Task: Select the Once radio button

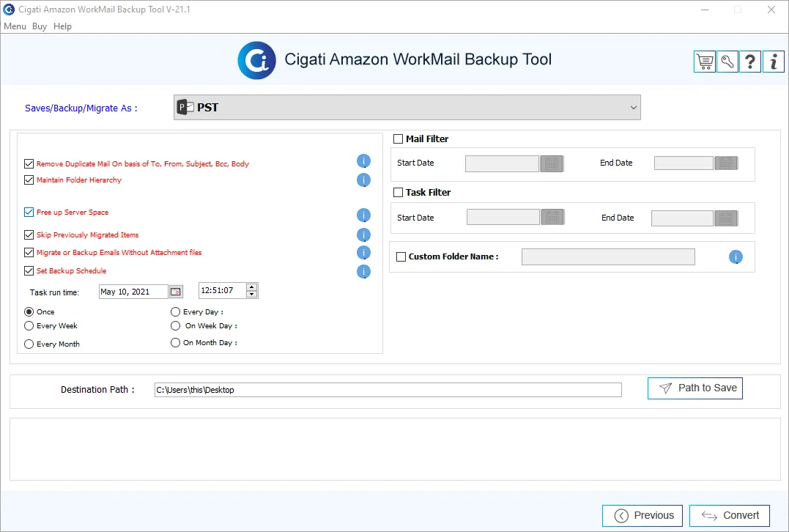Action: [x=29, y=311]
